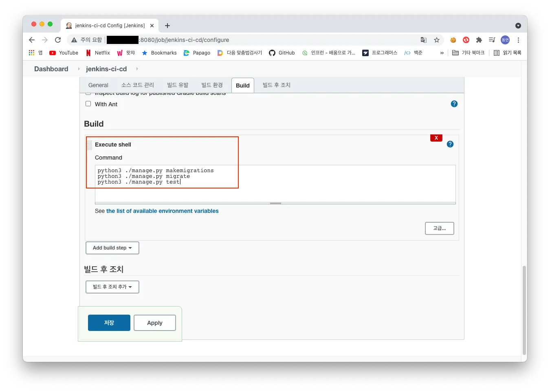Click the page vertical scrollbar thumb
Image resolution: width=550 pixels, height=392 pixels.
524,311
